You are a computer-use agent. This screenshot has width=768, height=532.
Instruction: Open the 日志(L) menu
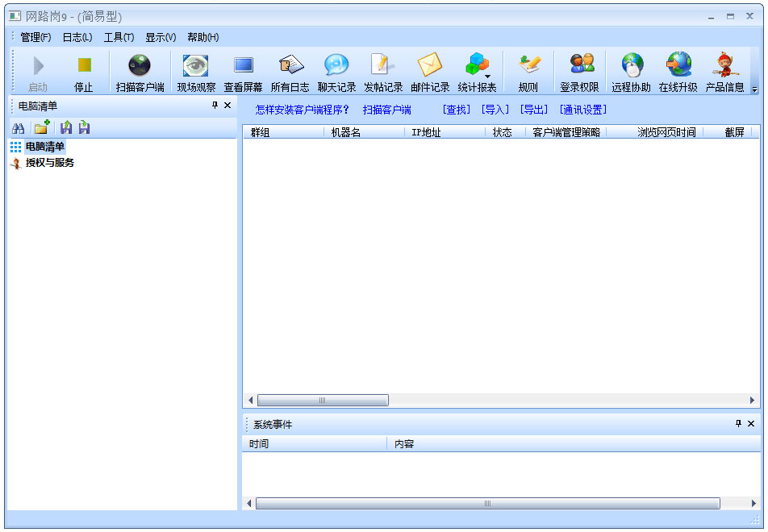click(77, 37)
